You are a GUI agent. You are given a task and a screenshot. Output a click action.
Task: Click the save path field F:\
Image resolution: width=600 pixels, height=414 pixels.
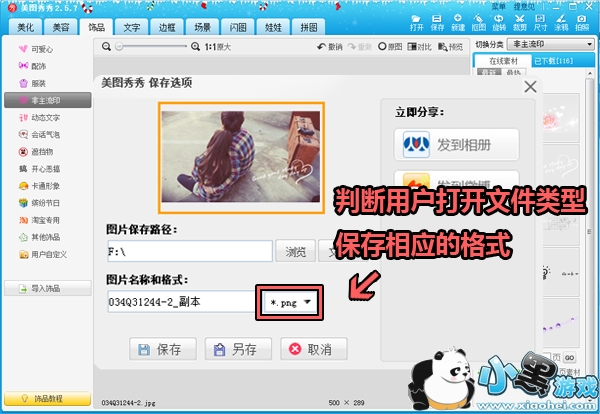click(x=190, y=251)
